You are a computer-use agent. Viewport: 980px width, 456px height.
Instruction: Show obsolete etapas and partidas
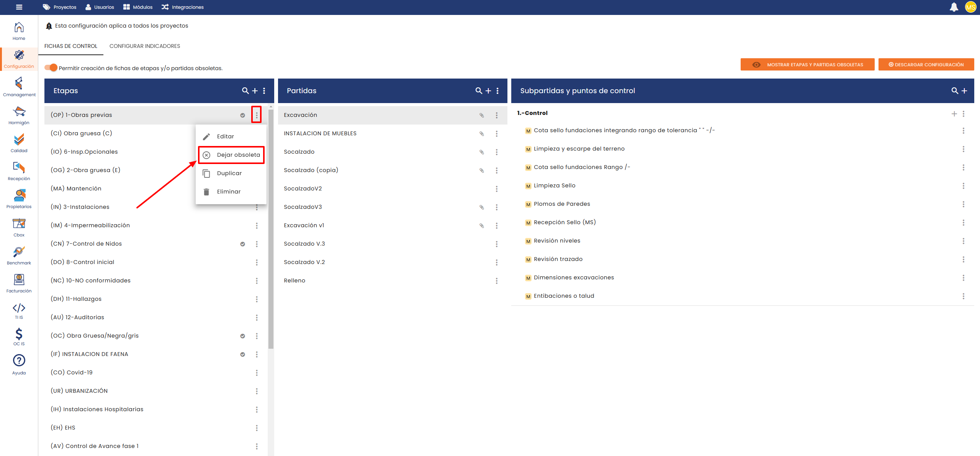tap(807, 65)
